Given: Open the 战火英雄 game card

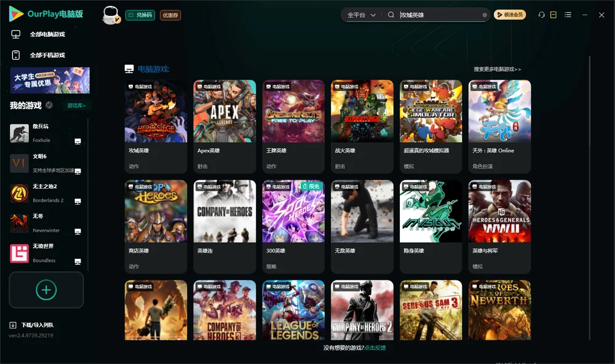Looking at the screenshot, I should (362, 126).
